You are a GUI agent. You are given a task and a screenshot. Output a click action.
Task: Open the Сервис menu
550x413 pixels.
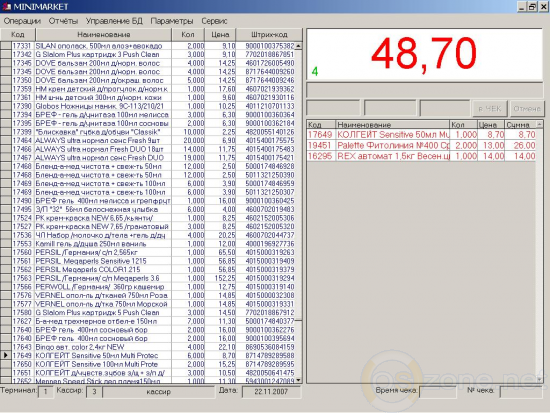click(x=214, y=21)
